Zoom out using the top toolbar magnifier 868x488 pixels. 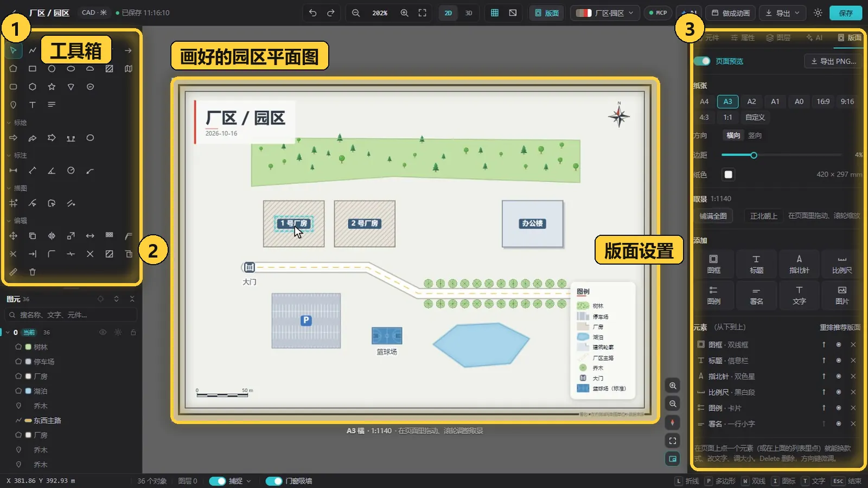tap(356, 12)
